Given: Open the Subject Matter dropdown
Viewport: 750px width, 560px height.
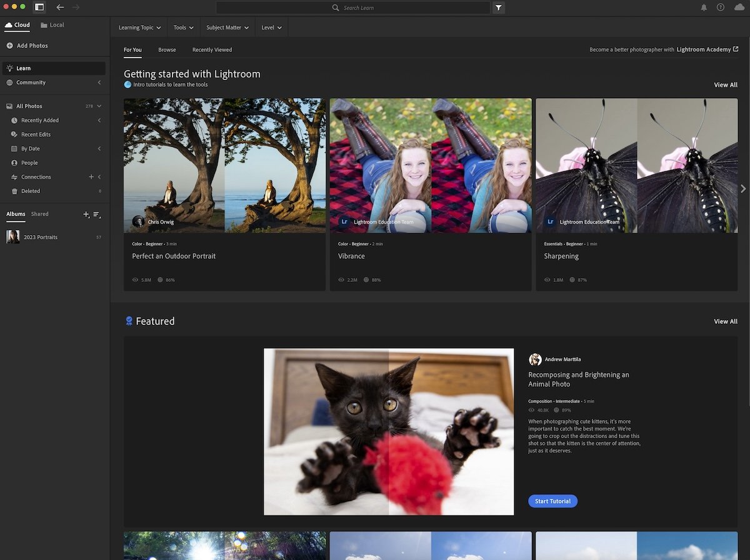Looking at the screenshot, I should (x=227, y=27).
